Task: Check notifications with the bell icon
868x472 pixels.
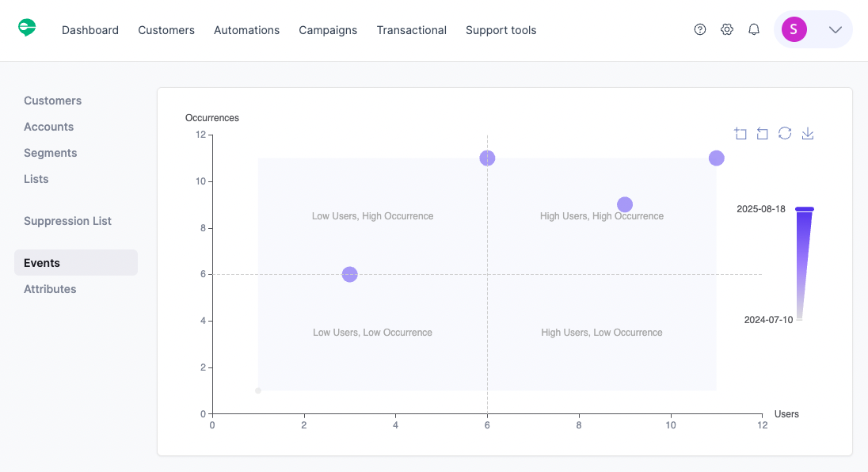Action: tap(753, 29)
